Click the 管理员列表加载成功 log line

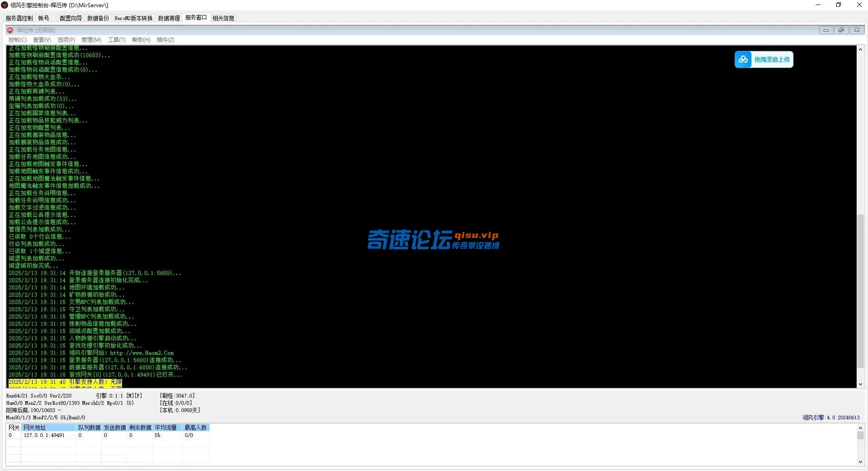pyautogui.click(x=39, y=230)
